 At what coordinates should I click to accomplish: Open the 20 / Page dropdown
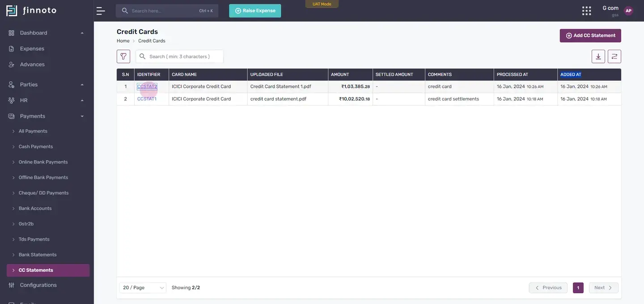[x=143, y=287]
